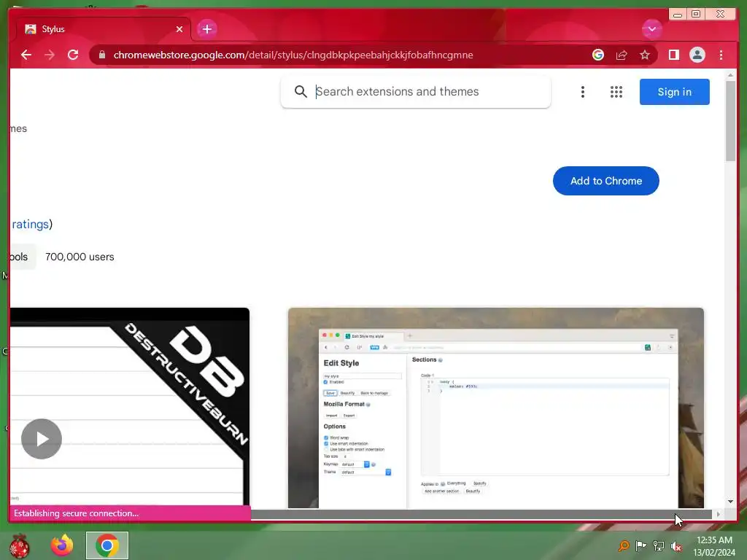Click the address bar URL
Image resolution: width=747 pixels, height=560 pixels.
(293, 55)
